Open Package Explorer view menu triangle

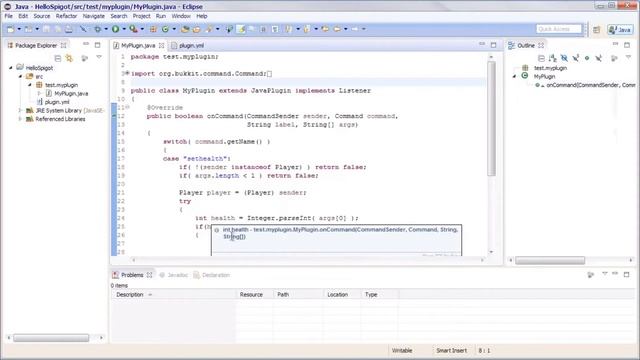99,58
